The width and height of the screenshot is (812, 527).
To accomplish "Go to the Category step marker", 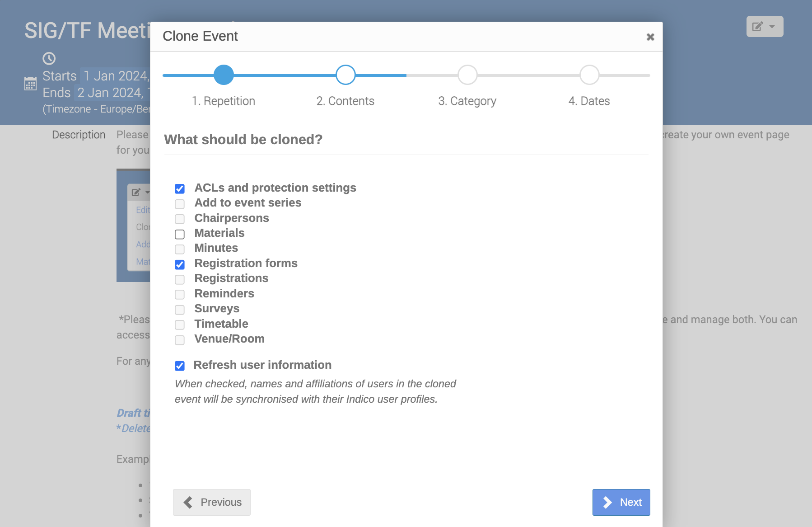I will (467, 75).
